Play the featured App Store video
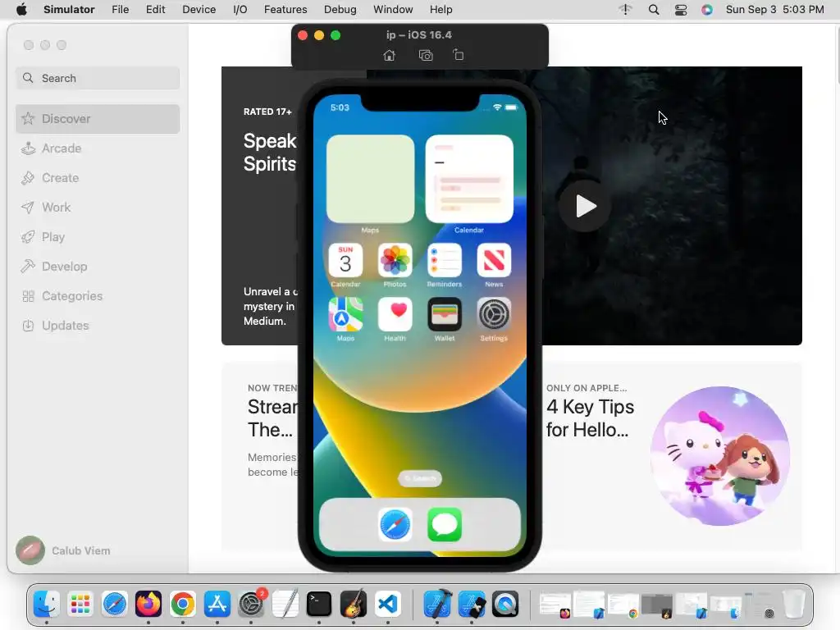The height and width of the screenshot is (630, 840). point(585,206)
